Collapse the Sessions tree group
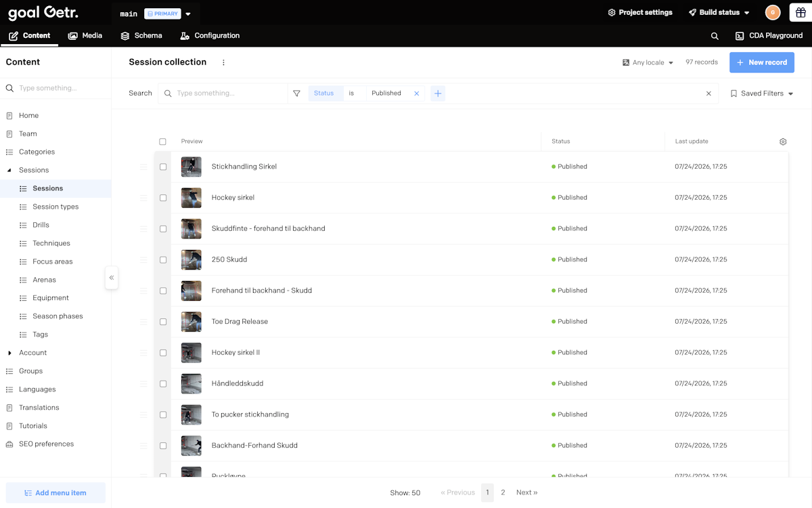Image resolution: width=812 pixels, height=508 pixels. coord(9,171)
